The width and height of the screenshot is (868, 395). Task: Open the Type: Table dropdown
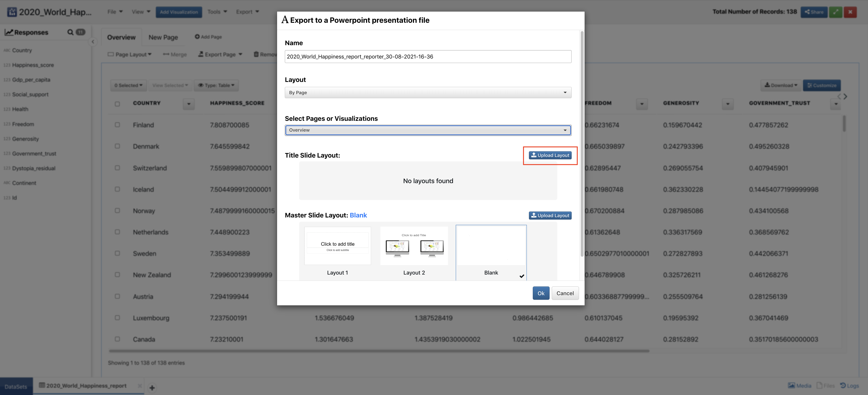pyautogui.click(x=216, y=86)
